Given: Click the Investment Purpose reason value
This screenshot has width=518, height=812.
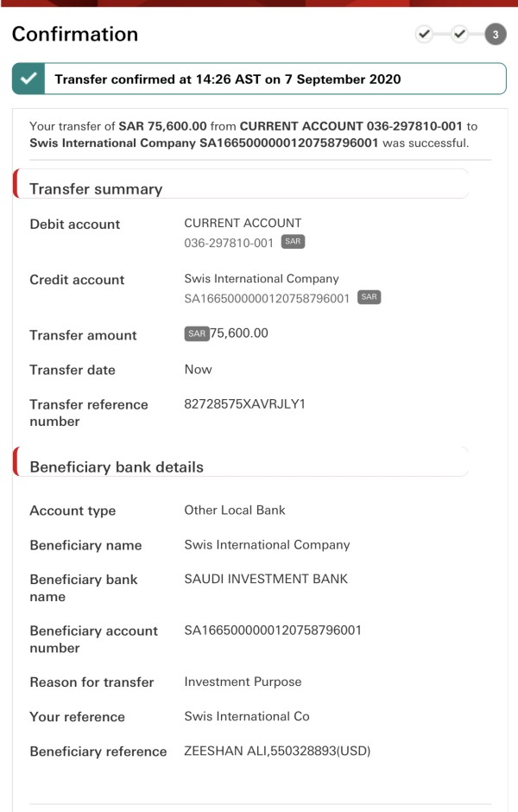Looking at the screenshot, I should tap(243, 682).
